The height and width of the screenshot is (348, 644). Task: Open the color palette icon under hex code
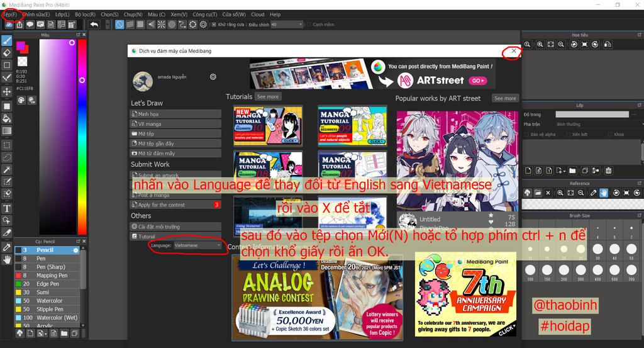(21, 100)
